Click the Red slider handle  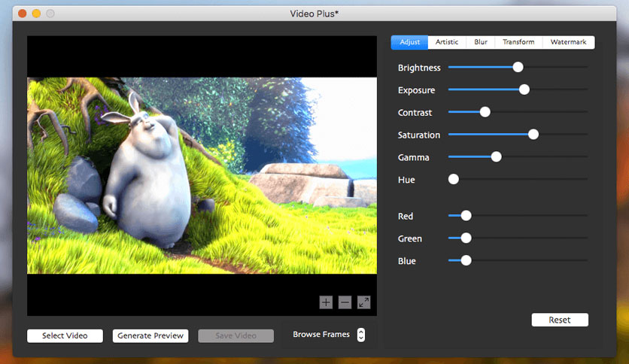pos(466,216)
